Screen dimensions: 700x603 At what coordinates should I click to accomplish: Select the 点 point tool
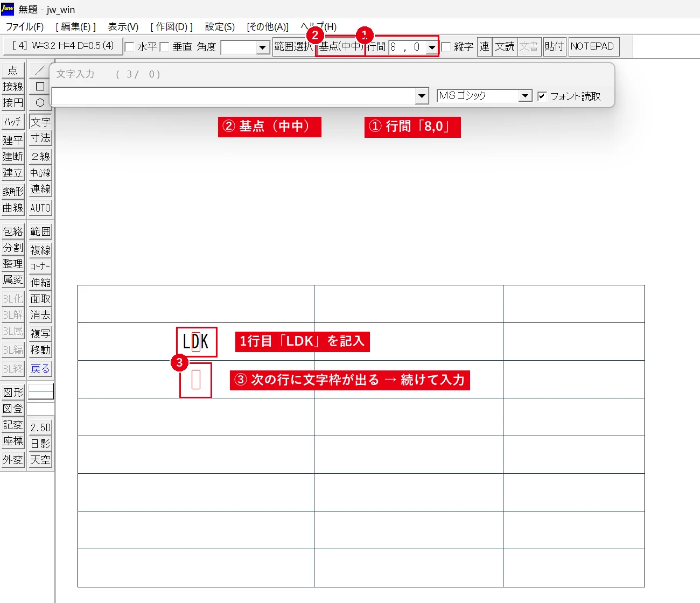pos(13,71)
